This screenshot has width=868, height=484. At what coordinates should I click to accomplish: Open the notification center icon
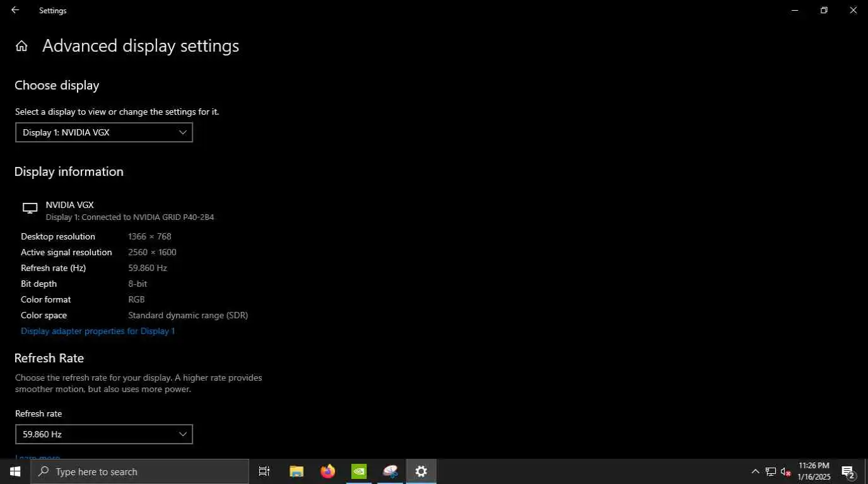pyautogui.click(x=848, y=471)
